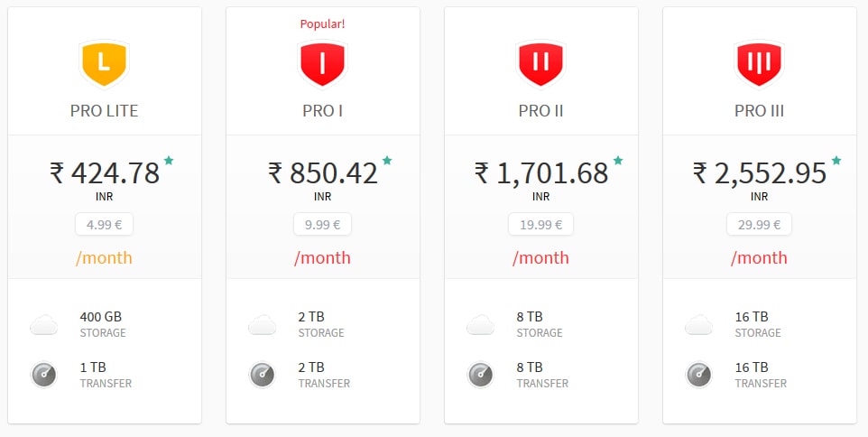The width and height of the screenshot is (868, 437).
Task: Select the 4.99 € price badge
Action: click(x=104, y=224)
